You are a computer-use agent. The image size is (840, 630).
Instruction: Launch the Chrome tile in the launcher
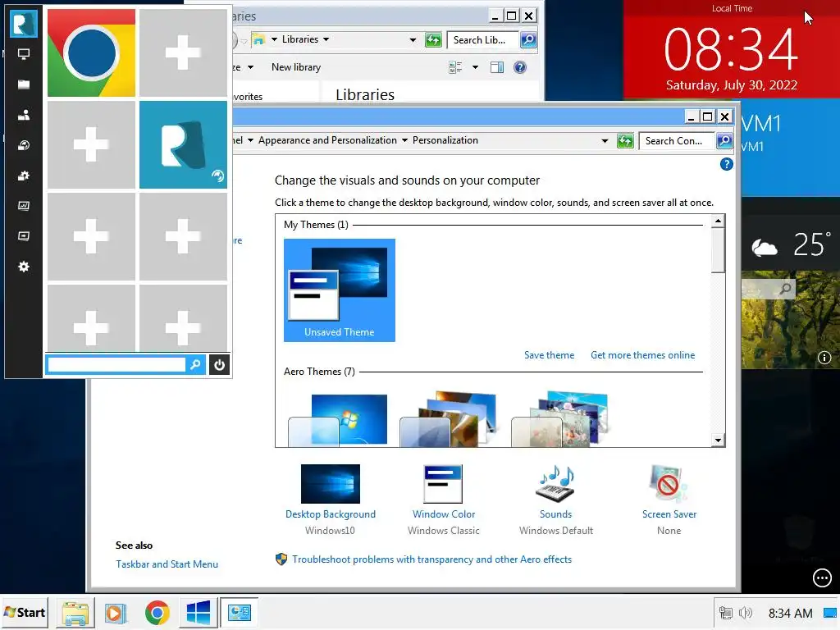pyautogui.click(x=92, y=53)
